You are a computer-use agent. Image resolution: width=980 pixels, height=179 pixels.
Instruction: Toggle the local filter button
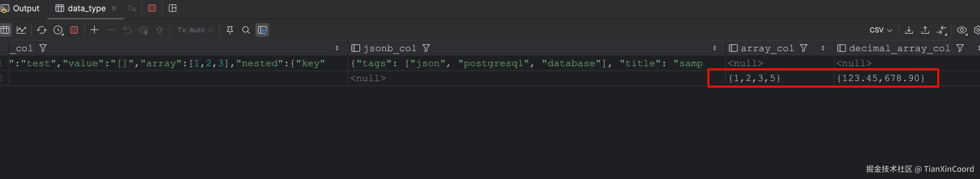pyautogui.click(x=262, y=30)
